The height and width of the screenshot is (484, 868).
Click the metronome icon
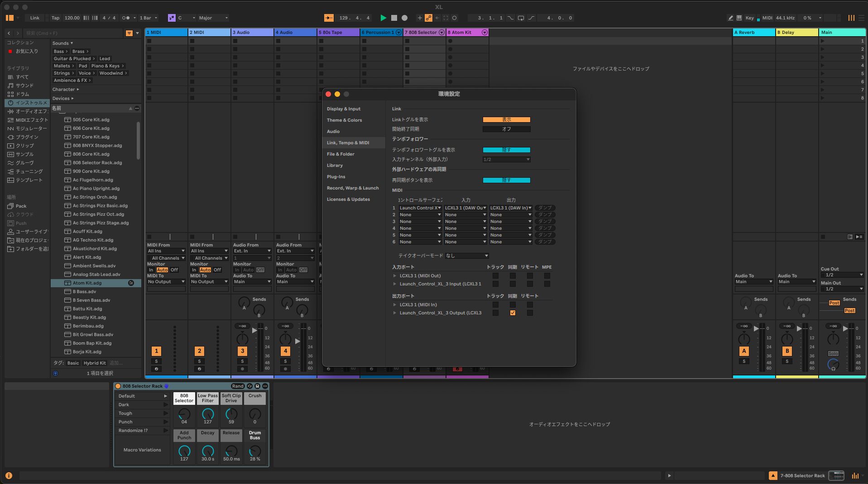[x=126, y=18]
